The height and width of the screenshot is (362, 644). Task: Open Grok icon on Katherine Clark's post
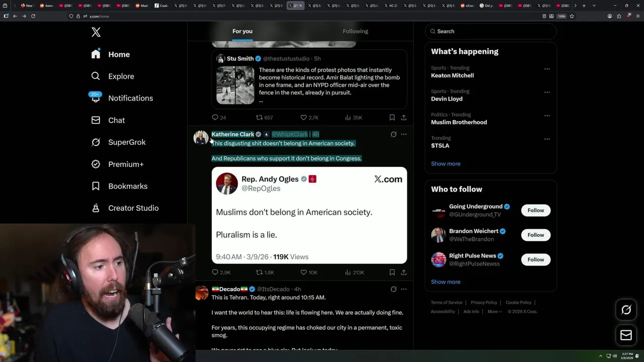coord(393,134)
